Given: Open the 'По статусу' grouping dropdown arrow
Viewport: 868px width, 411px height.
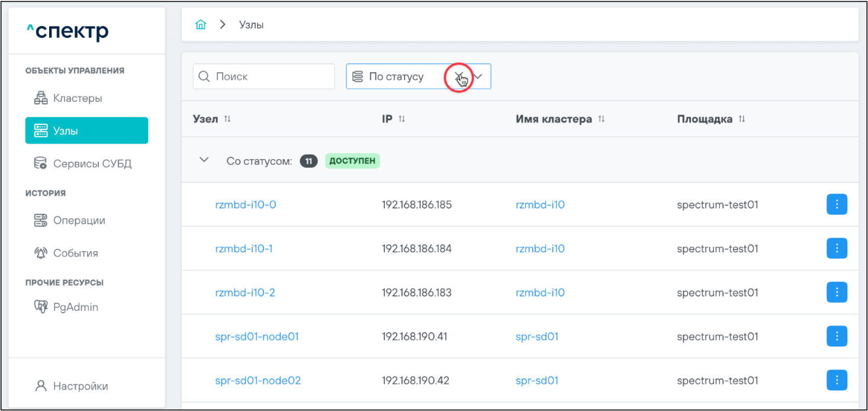Looking at the screenshot, I should coord(479,76).
